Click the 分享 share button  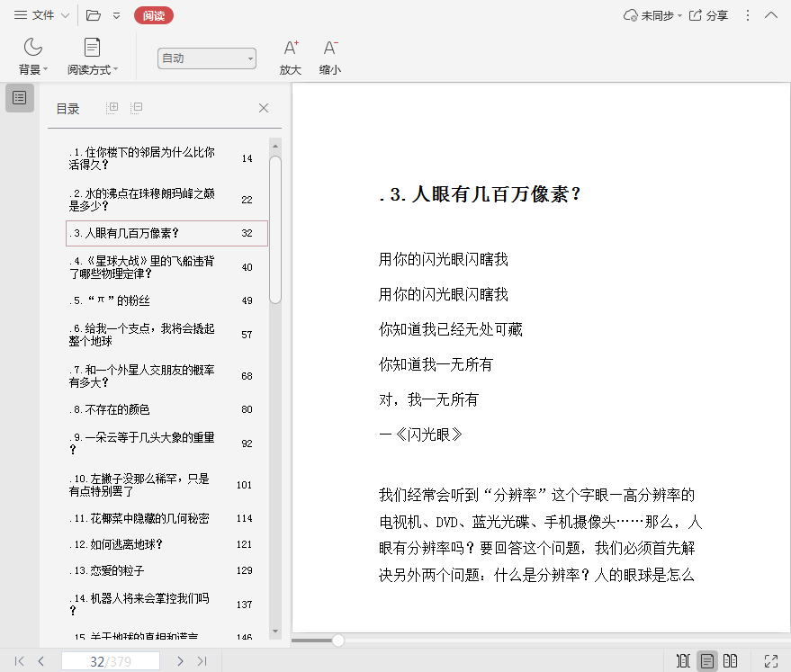(x=709, y=15)
